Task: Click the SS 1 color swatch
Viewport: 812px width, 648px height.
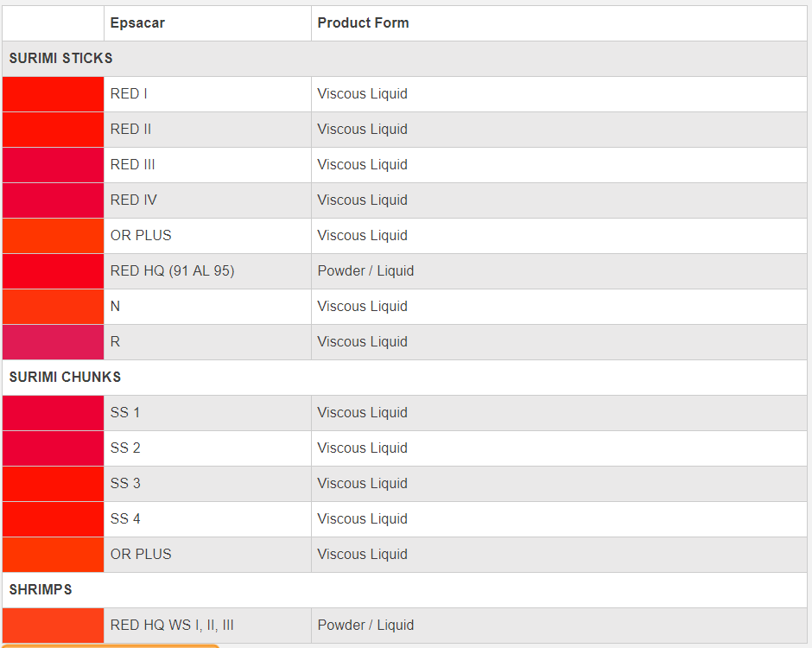Action: pyautogui.click(x=53, y=413)
